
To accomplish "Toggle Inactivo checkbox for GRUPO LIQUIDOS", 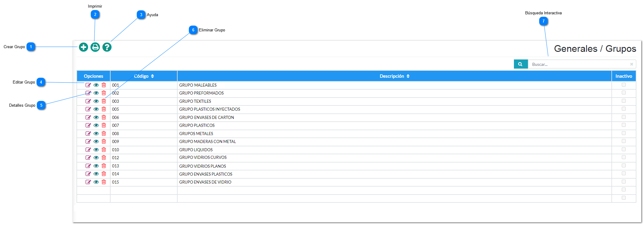I will pos(624,149).
